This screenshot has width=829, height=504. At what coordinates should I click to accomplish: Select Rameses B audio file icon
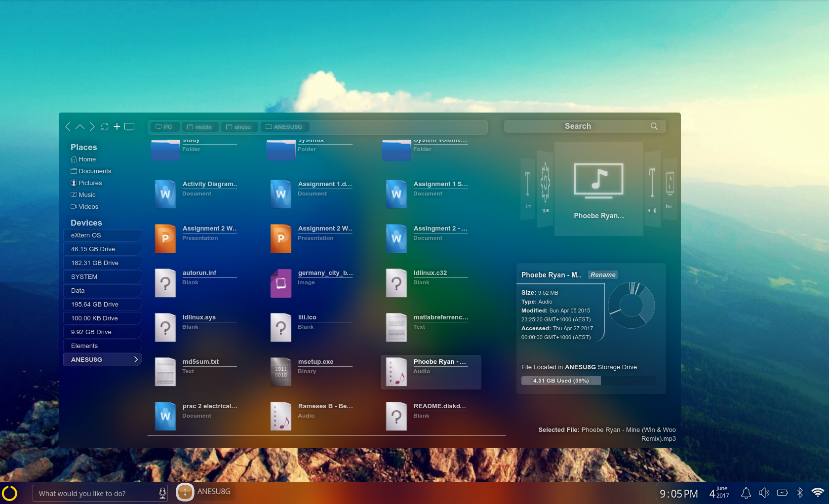(281, 416)
